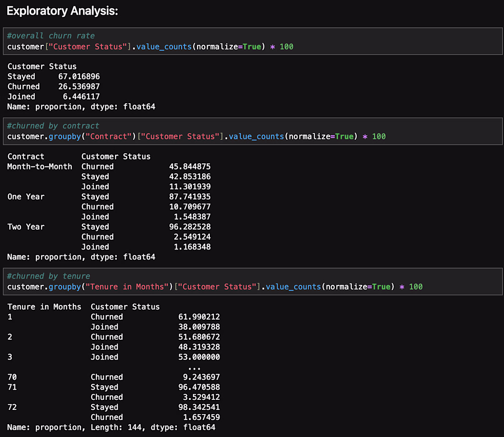Select tenure 72 stayed value 98.342541
This screenshot has height=437, width=504.
199,407
